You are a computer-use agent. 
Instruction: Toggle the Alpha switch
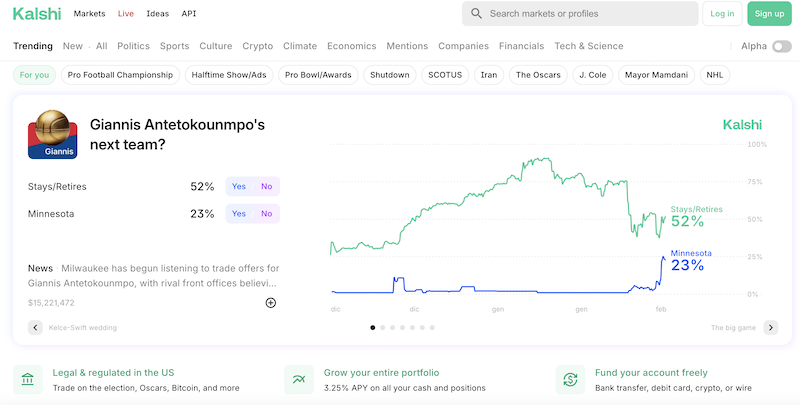(x=781, y=46)
